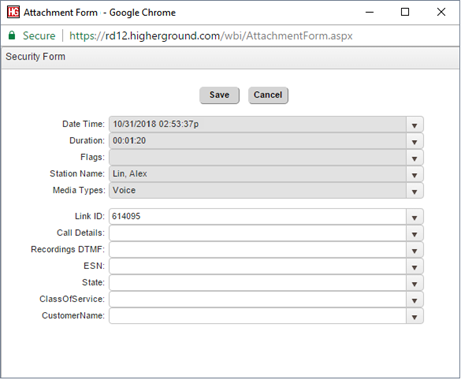
Task: Focus the Recordings DTMF input field
Action: tap(258, 250)
